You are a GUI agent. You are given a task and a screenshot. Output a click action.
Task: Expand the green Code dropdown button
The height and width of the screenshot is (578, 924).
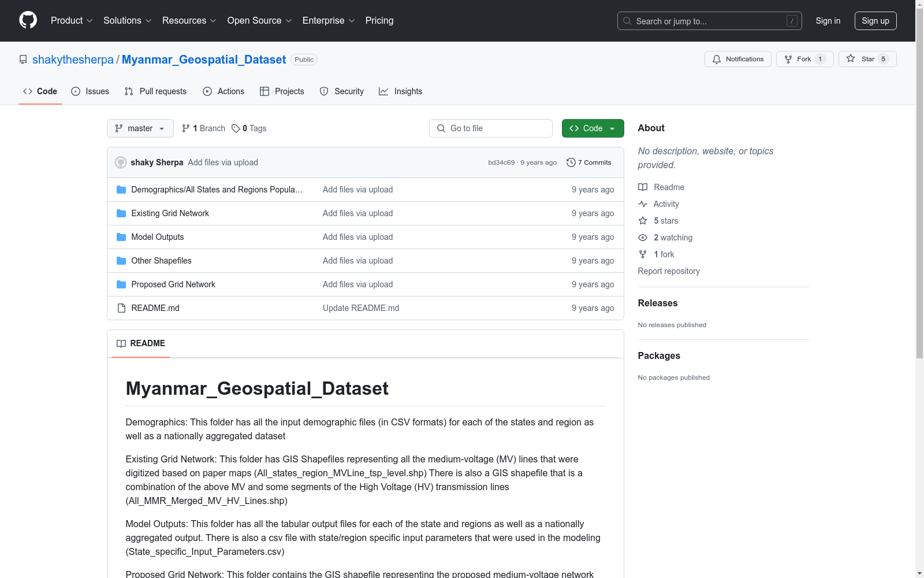point(593,128)
